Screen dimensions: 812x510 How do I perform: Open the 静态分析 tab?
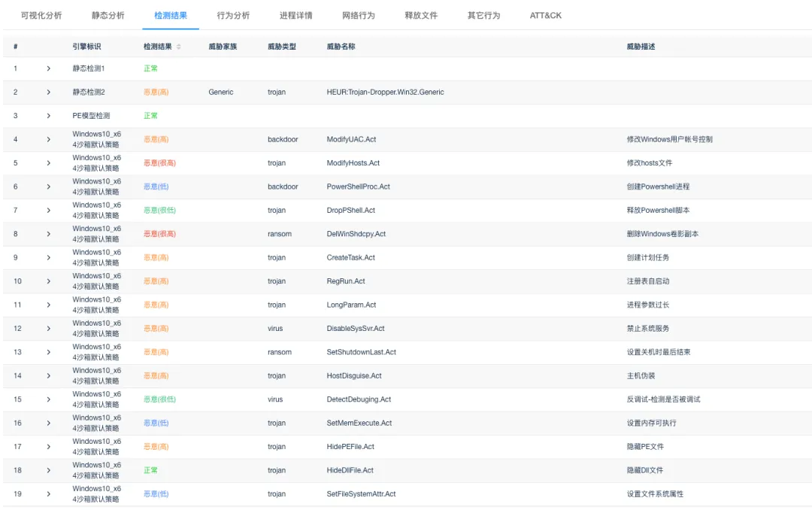(108, 16)
